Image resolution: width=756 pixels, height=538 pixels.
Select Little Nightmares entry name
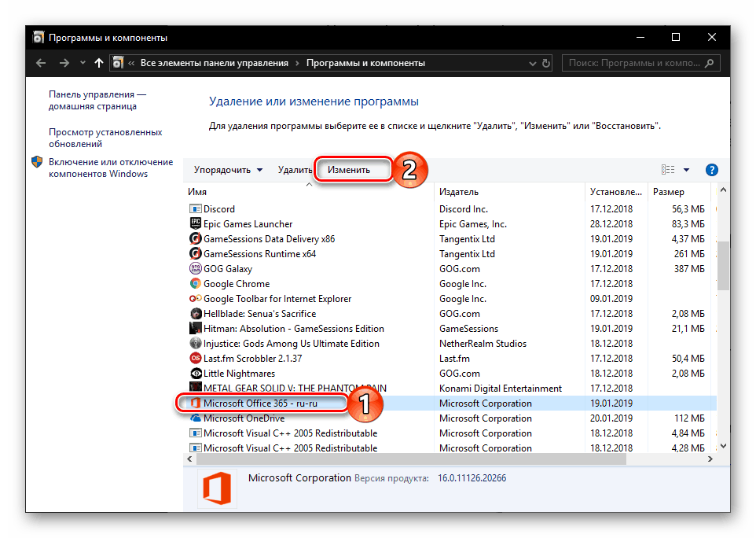pos(239,374)
